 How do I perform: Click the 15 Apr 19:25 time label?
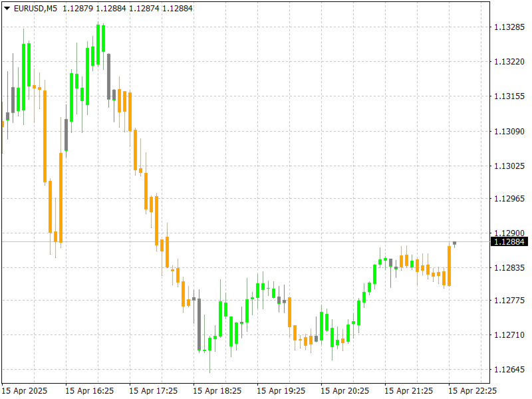point(281,391)
